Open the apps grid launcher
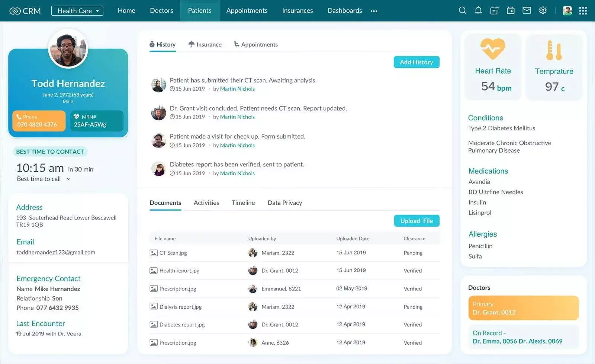The width and height of the screenshot is (595, 364). [583, 11]
